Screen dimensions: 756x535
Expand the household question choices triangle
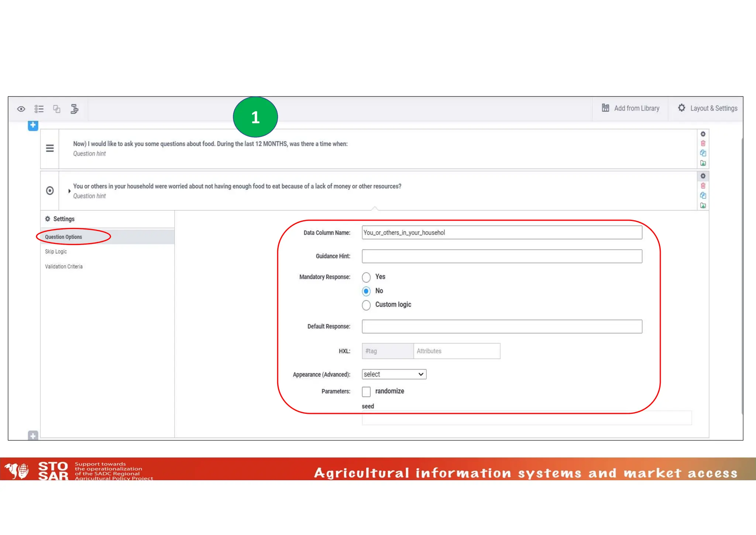tap(69, 191)
